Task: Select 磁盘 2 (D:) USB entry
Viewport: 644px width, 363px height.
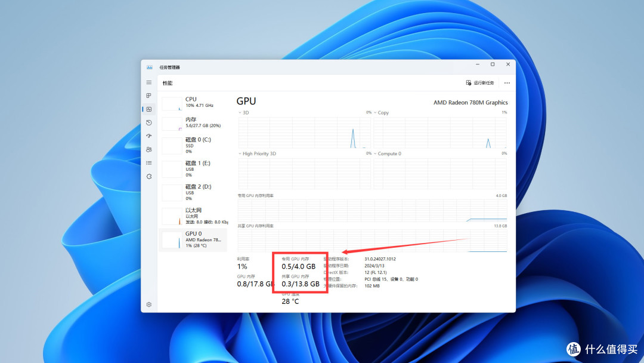Action: 193,192
